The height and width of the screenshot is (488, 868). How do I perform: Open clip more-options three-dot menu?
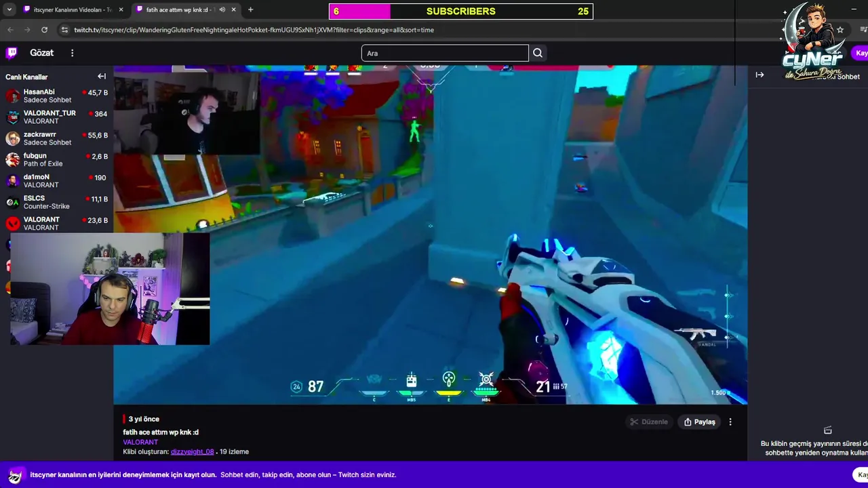point(730,422)
